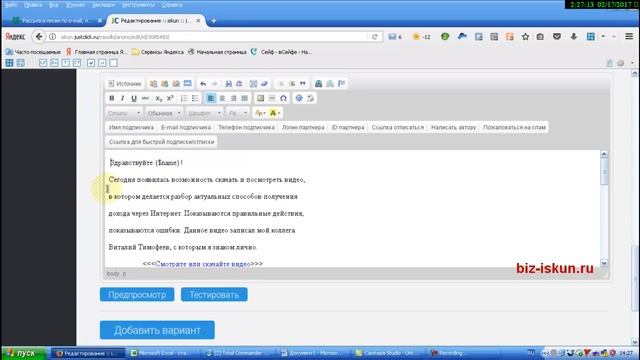Insert link using the globe-chain icon

click(x=318, y=84)
